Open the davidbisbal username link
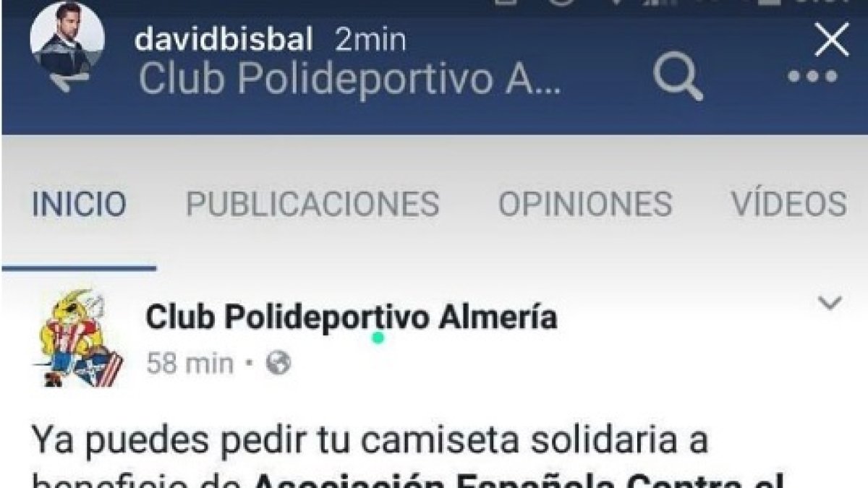 coord(224,40)
